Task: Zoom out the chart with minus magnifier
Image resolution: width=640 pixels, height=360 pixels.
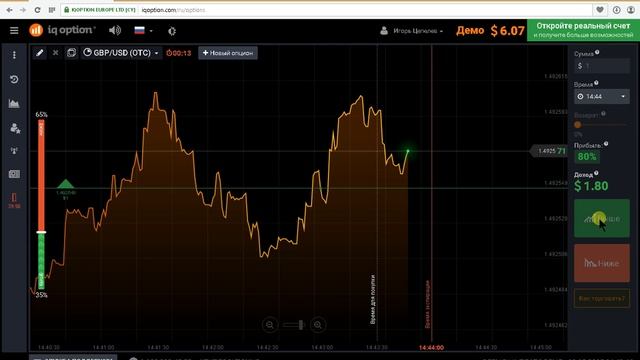Action: (x=270, y=325)
